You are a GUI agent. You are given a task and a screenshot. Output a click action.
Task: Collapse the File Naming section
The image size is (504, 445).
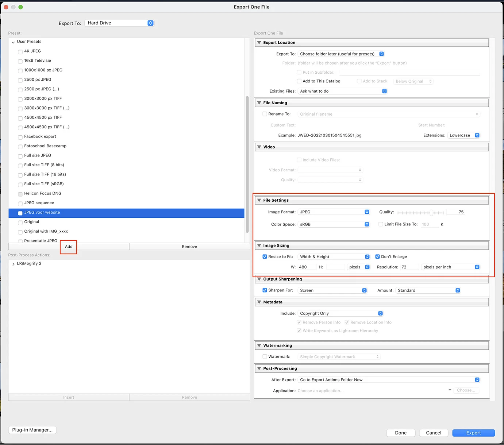coord(259,103)
